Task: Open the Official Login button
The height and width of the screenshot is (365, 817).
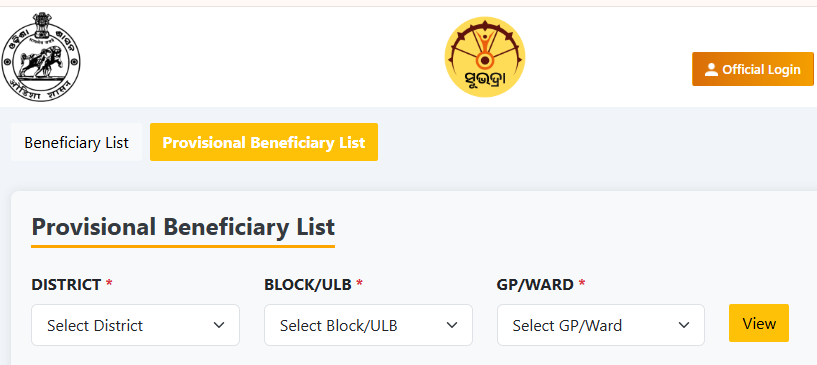Action: tap(753, 69)
